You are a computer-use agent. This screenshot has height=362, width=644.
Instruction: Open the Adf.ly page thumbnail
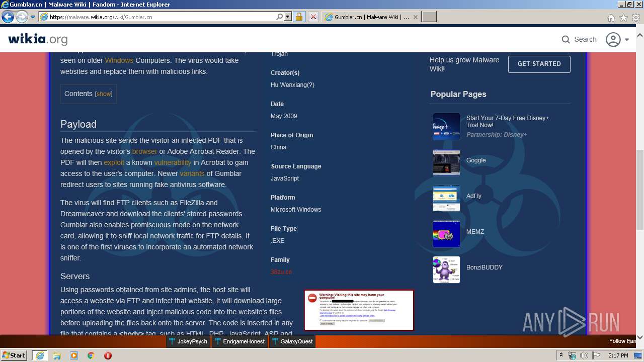tap(446, 198)
